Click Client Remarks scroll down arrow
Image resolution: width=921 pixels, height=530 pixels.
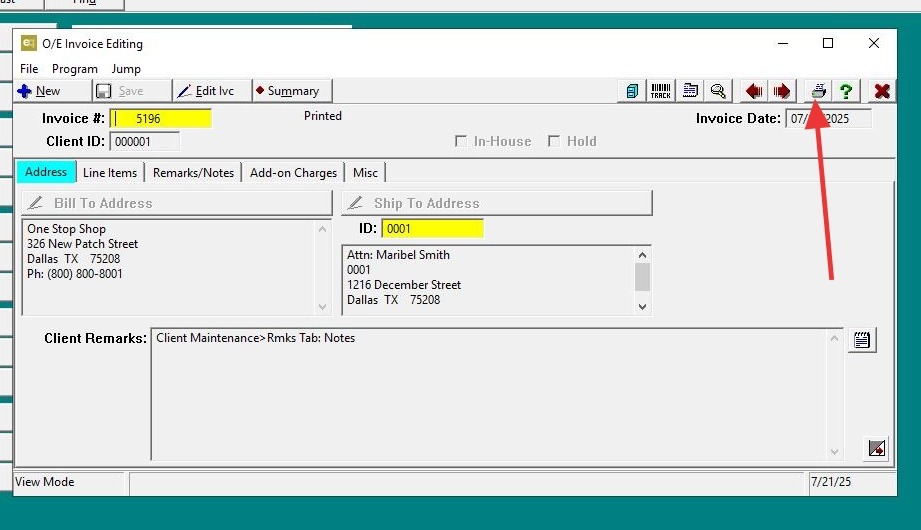pyautogui.click(x=834, y=451)
